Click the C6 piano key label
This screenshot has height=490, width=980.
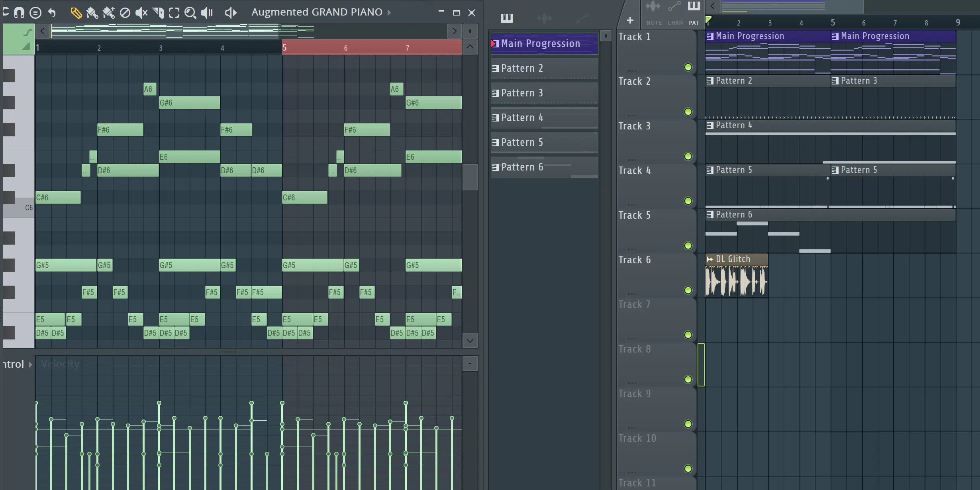pos(29,208)
